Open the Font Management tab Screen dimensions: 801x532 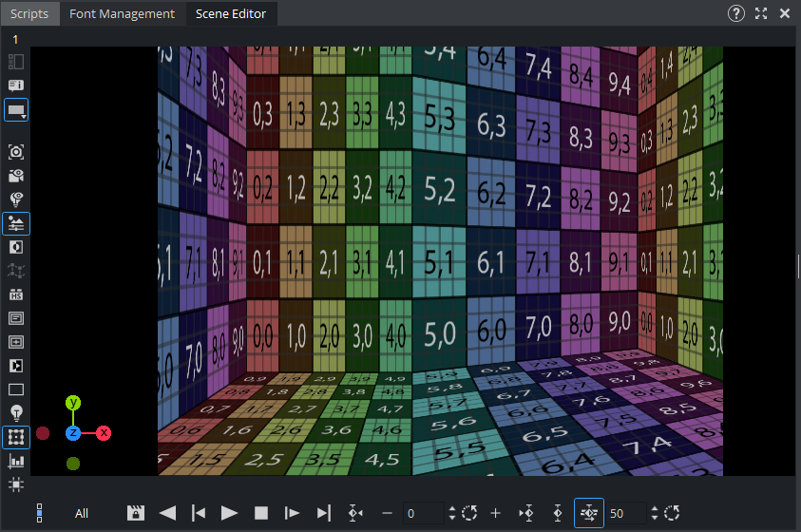(122, 13)
